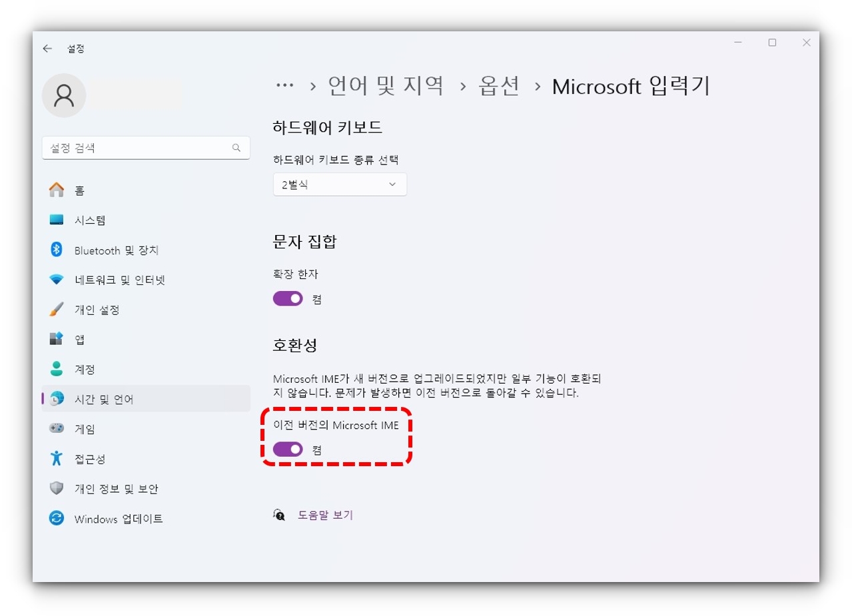Select 네트워크 및 인터넷 in sidebar
The width and height of the screenshot is (852, 616).
tap(146, 280)
